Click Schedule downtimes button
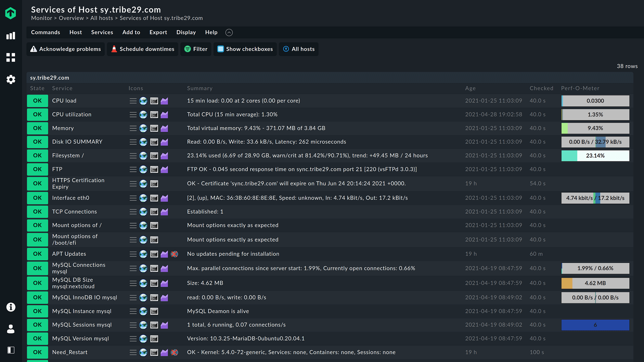Image resolution: width=644 pixels, height=362 pixels. [143, 49]
